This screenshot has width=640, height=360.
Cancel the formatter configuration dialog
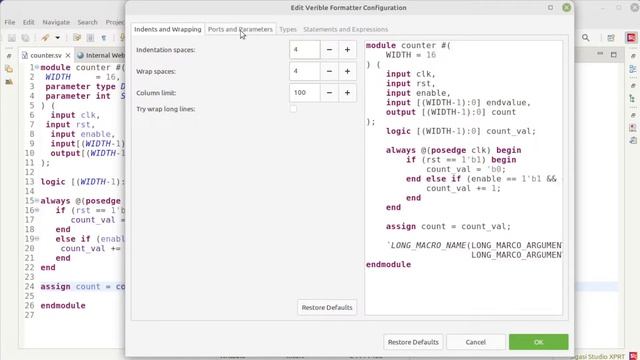(x=476, y=342)
